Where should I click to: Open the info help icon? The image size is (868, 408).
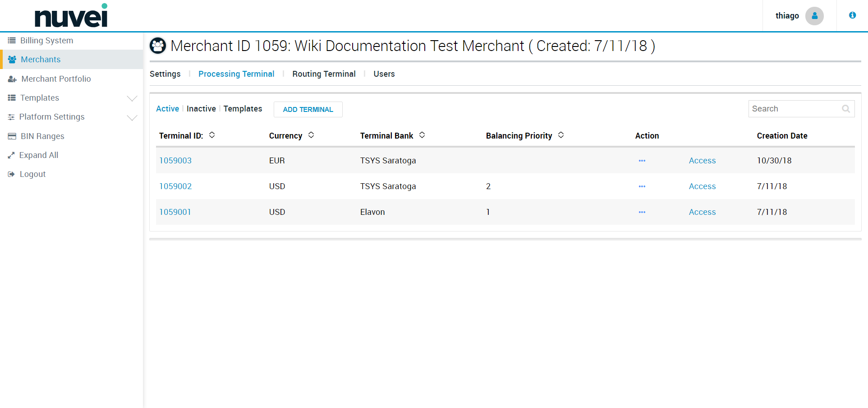(852, 15)
